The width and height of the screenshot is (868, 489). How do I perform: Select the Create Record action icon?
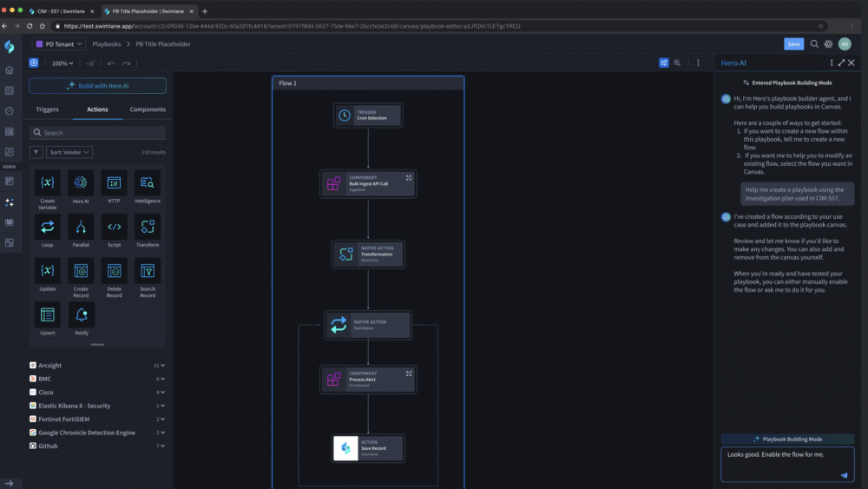pos(81,271)
